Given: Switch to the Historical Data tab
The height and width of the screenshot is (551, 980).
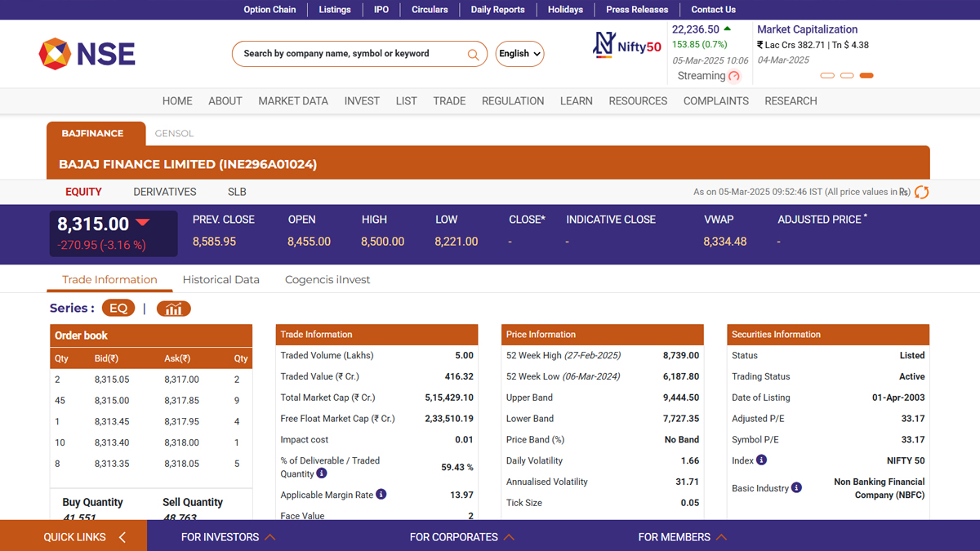Looking at the screenshot, I should [x=220, y=279].
